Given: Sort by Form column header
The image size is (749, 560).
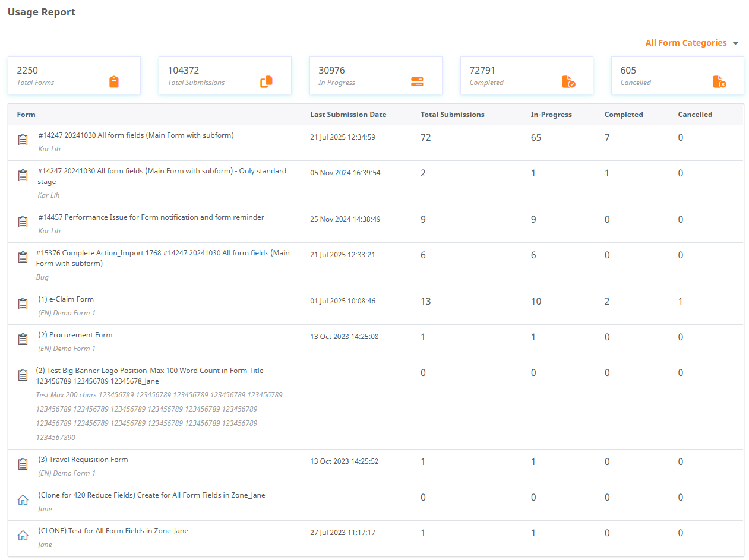Looking at the screenshot, I should point(26,115).
